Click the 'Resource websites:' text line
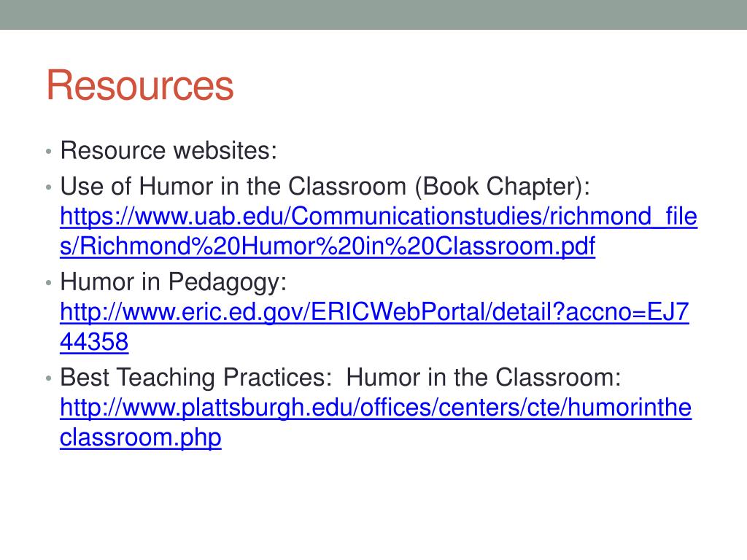 169,150
